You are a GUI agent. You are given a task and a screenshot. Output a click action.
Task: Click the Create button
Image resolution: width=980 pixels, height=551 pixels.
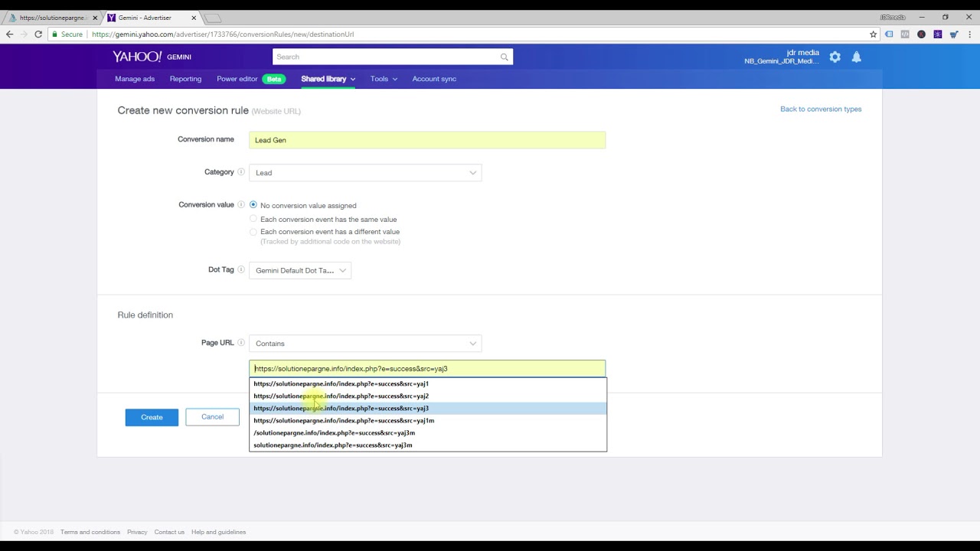(152, 417)
